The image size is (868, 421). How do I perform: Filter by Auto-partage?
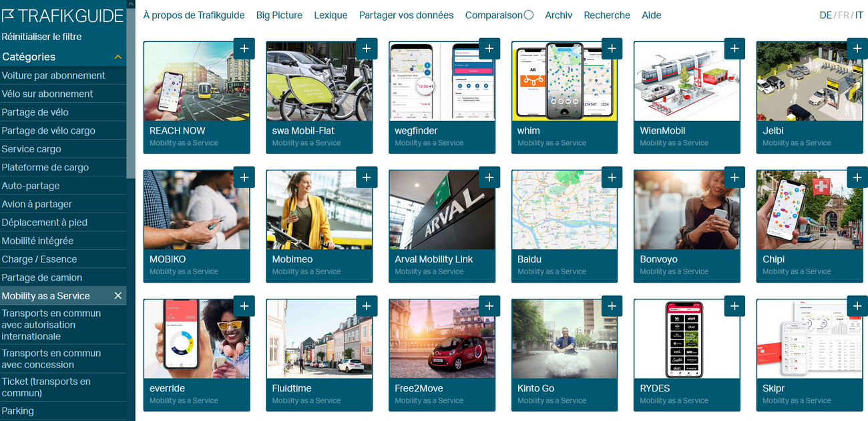tap(63, 186)
